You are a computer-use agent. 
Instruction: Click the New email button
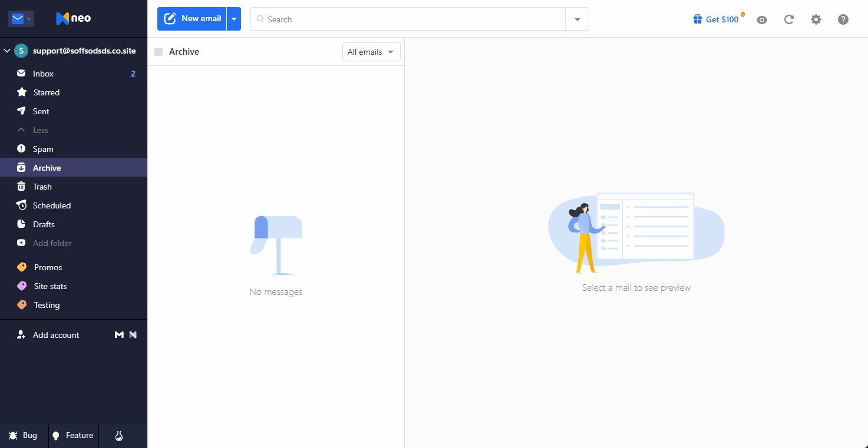tap(192, 19)
